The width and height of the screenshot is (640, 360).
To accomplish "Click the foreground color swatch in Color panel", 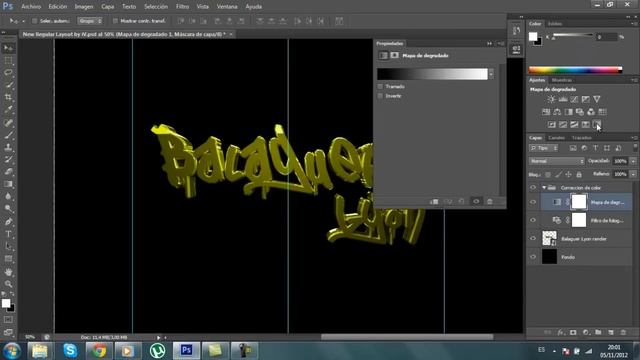I will coord(533,36).
